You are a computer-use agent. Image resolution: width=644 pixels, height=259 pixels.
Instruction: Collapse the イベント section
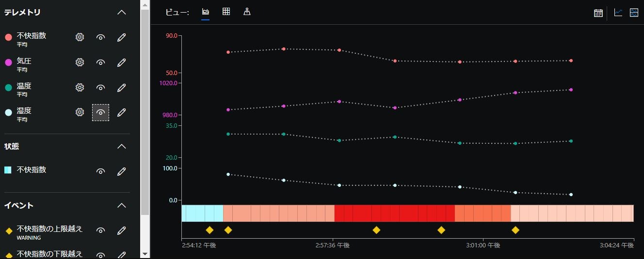(122, 205)
